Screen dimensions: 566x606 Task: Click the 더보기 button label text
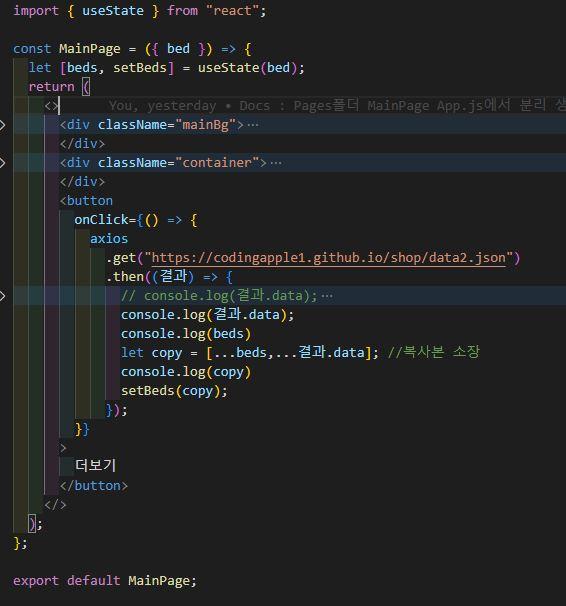[x=95, y=465]
